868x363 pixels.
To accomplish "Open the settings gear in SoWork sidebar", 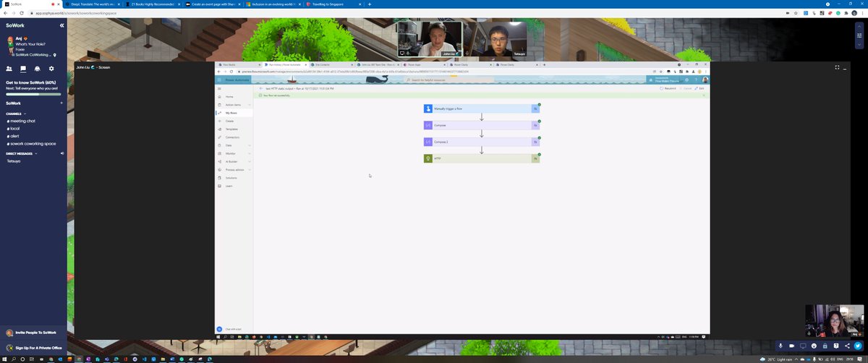I will [51, 69].
